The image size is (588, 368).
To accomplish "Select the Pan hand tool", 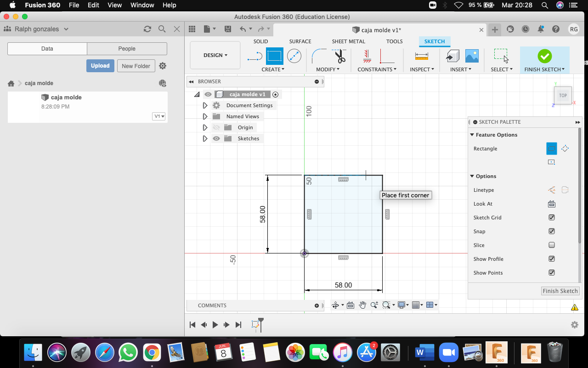I will pyautogui.click(x=362, y=305).
